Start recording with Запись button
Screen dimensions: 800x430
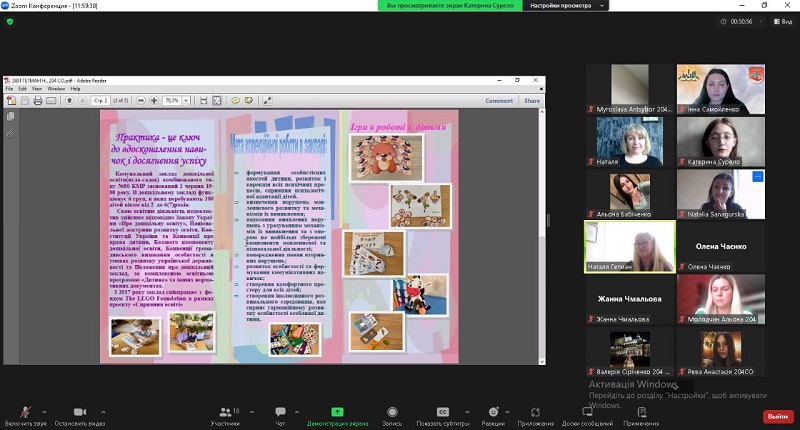[x=393, y=413]
